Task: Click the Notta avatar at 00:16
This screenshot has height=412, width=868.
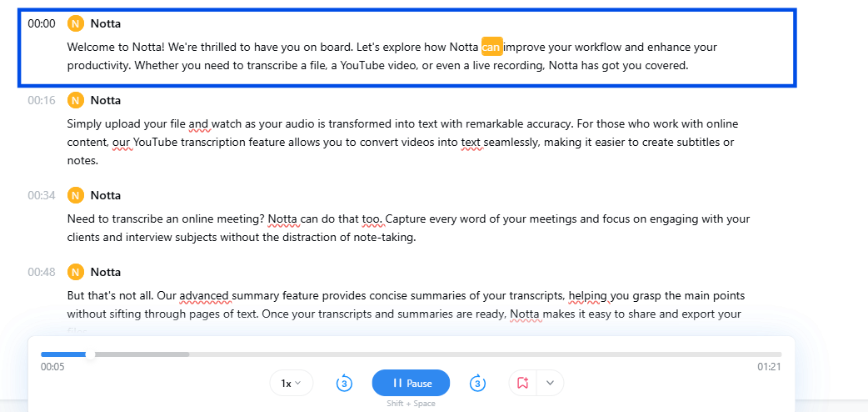Action: click(x=76, y=100)
